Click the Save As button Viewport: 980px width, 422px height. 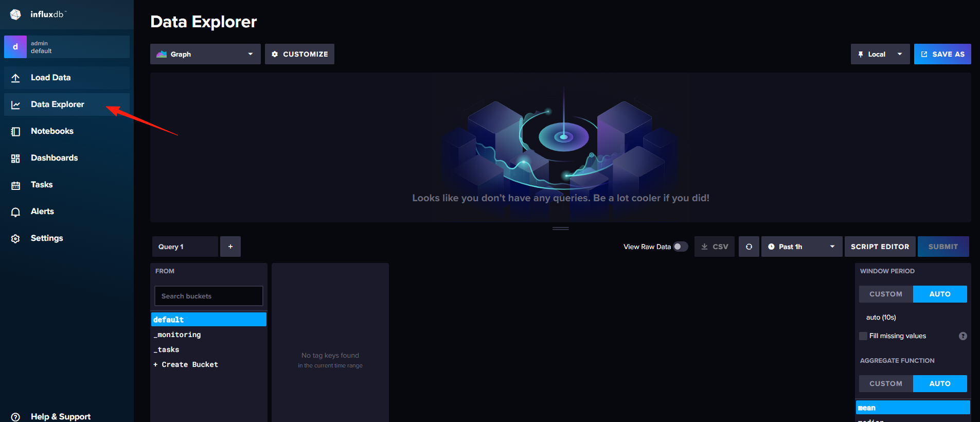942,54
